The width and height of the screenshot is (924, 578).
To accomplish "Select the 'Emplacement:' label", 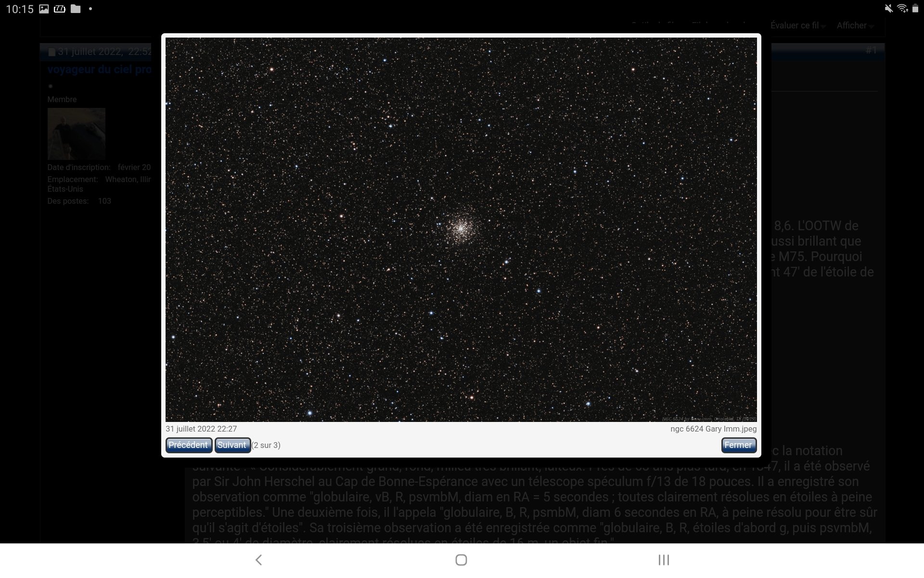I will pos(73,179).
